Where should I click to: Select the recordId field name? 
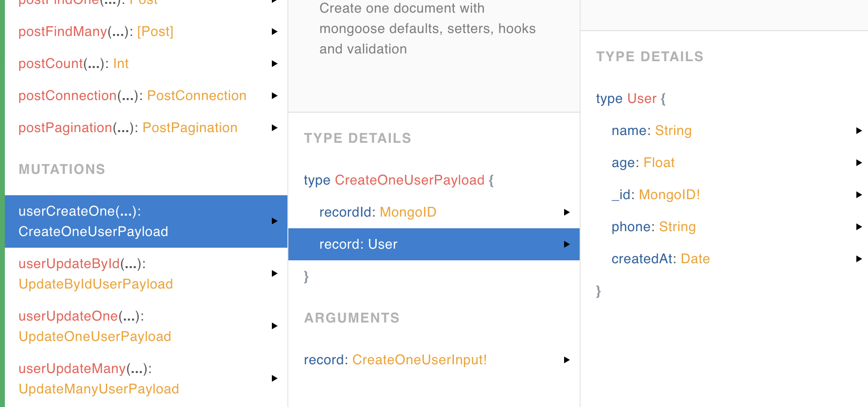coord(345,212)
